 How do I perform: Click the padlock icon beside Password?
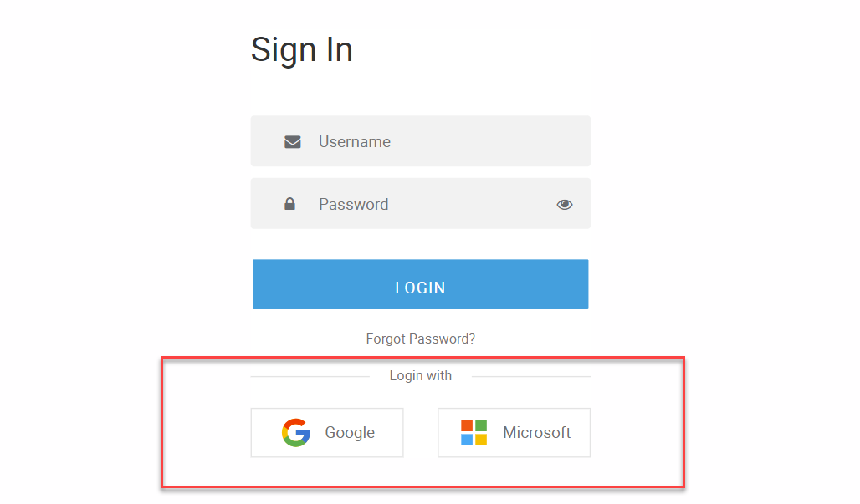pos(289,204)
